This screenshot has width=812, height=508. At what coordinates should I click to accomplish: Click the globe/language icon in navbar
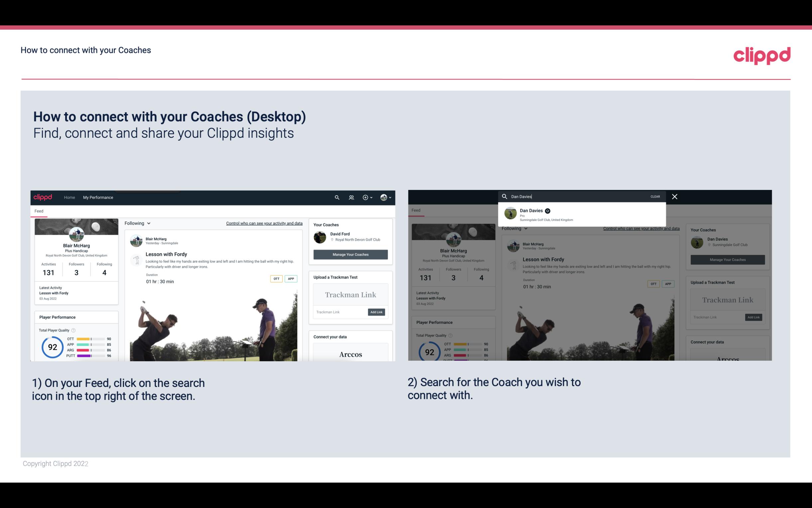point(383,197)
